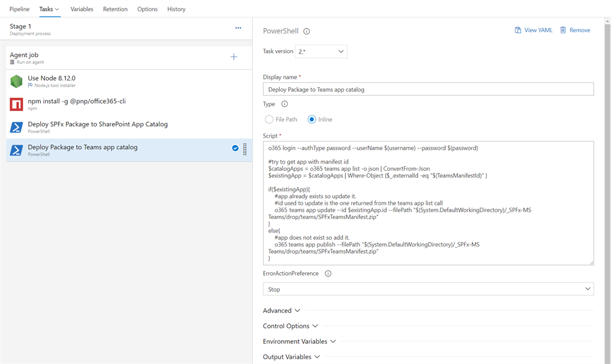Click the PowerShell heading text
The height and width of the screenshot is (364, 611).
click(x=280, y=31)
